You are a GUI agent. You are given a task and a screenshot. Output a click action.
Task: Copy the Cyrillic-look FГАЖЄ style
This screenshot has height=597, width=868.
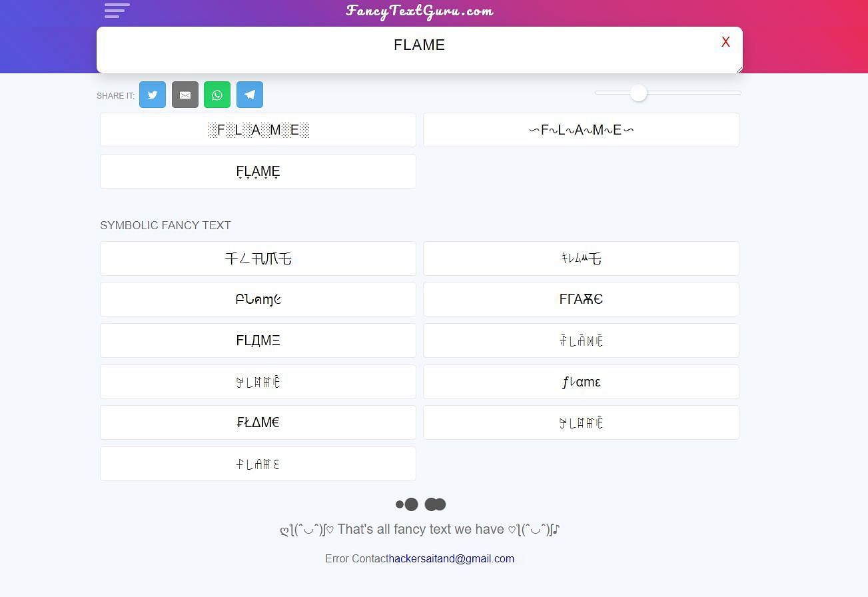(581, 299)
